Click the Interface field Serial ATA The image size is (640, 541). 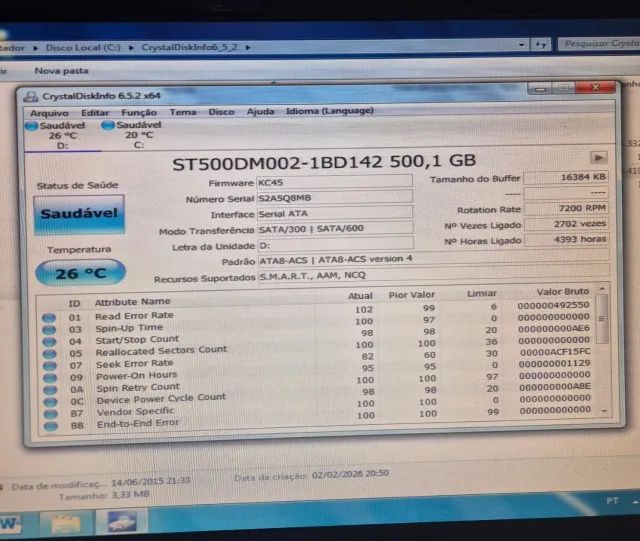(x=334, y=213)
